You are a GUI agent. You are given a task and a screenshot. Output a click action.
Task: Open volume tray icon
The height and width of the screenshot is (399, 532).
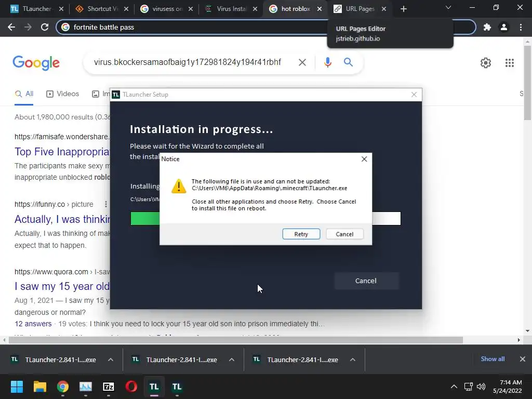(481, 387)
